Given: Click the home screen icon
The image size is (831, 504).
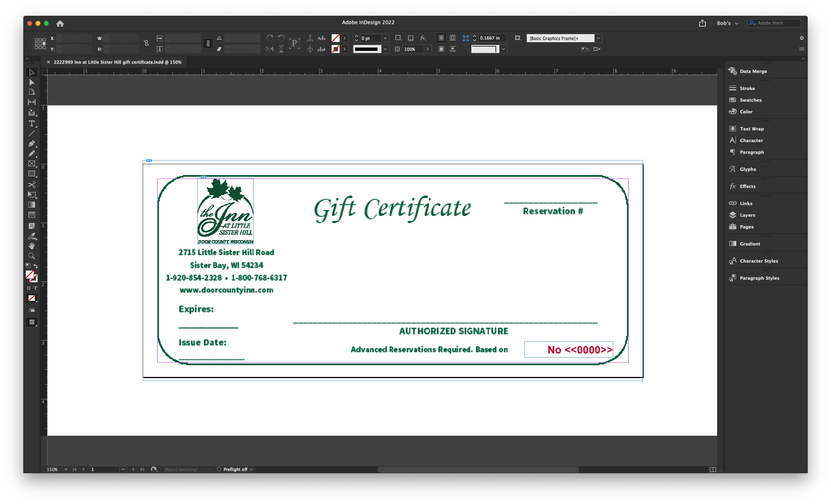Looking at the screenshot, I should pos(60,23).
